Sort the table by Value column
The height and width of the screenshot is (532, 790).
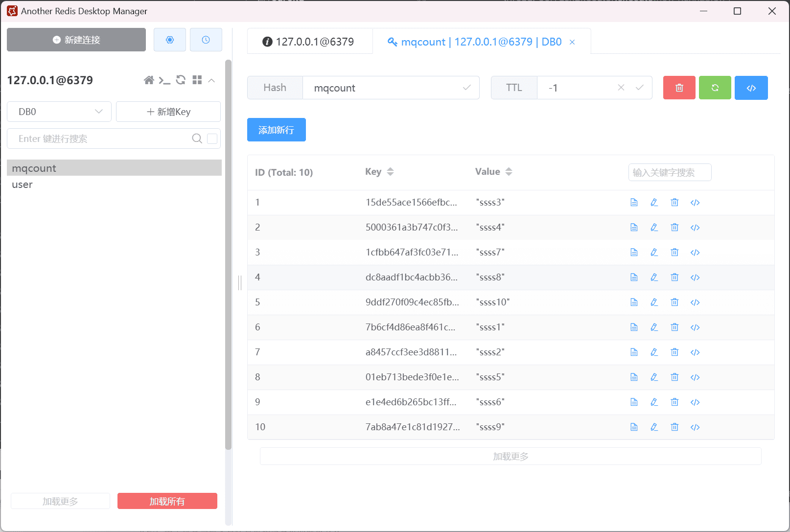tap(509, 172)
